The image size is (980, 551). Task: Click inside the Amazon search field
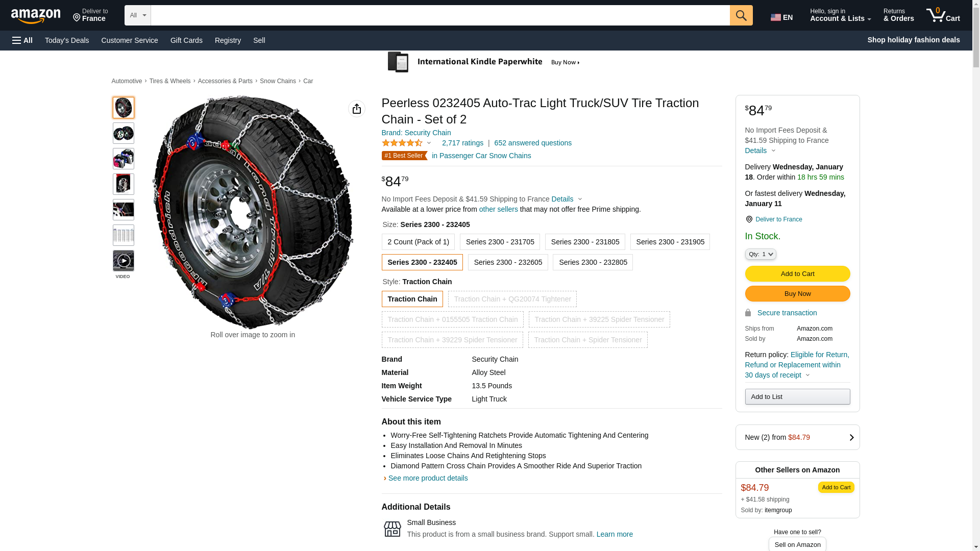(440, 15)
